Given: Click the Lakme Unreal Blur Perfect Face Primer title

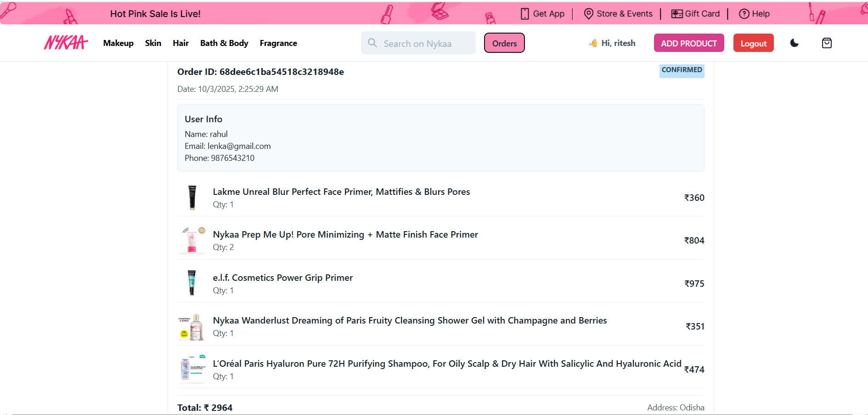Looking at the screenshot, I should (341, 192).
